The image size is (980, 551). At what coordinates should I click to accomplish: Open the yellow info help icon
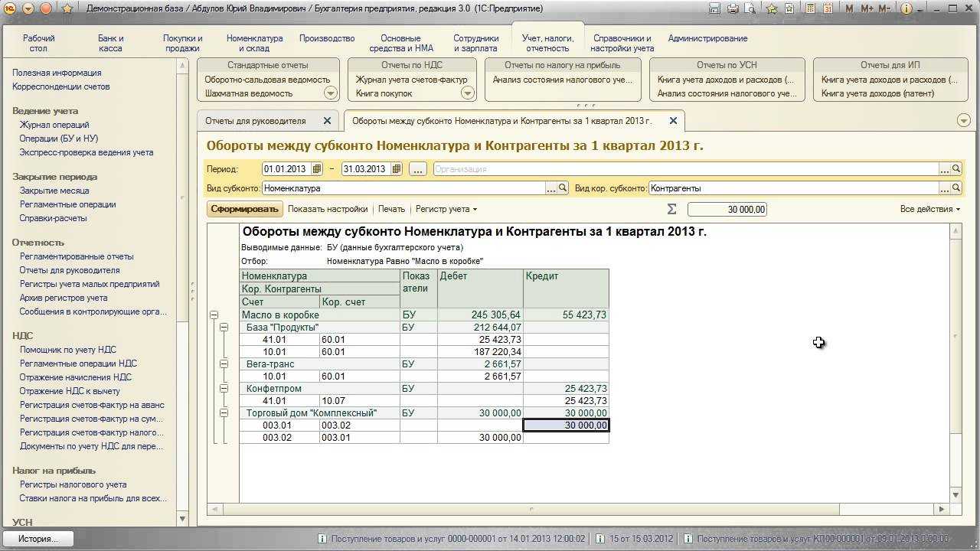tap(905, 8)
